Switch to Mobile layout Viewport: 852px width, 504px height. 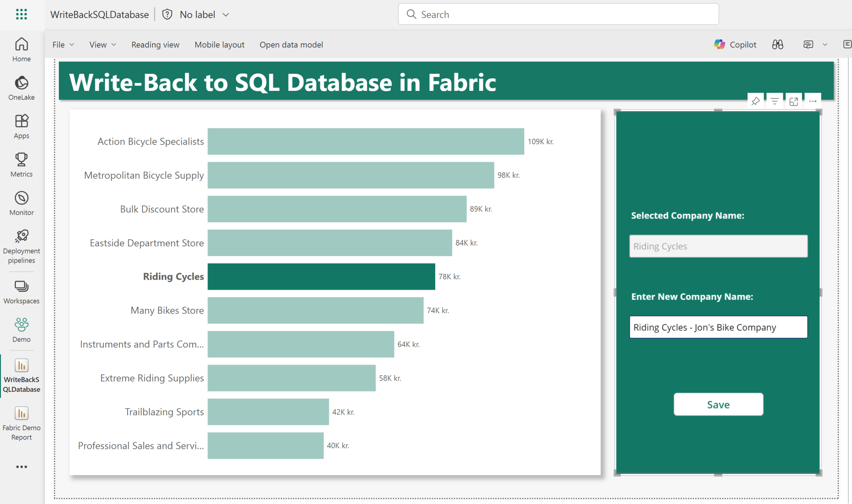click(x=219, y=44)
